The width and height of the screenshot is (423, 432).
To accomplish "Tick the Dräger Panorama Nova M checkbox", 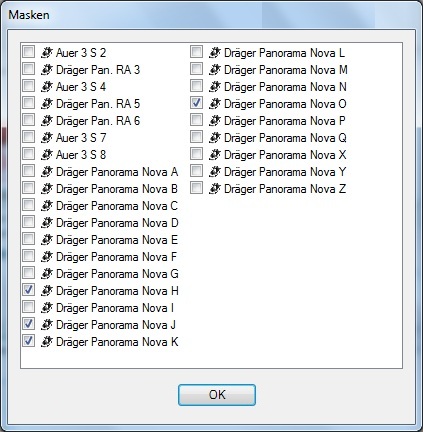I will pos(196,68).
